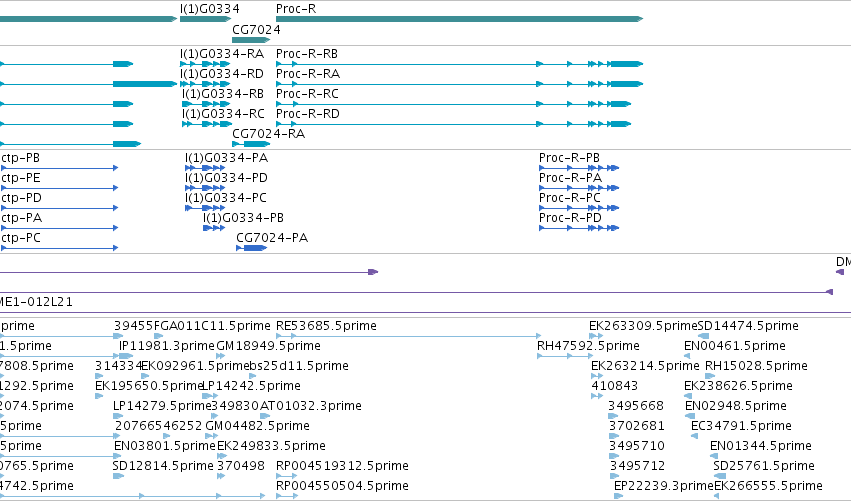Click the 3495710 EST label

[637, 446]
